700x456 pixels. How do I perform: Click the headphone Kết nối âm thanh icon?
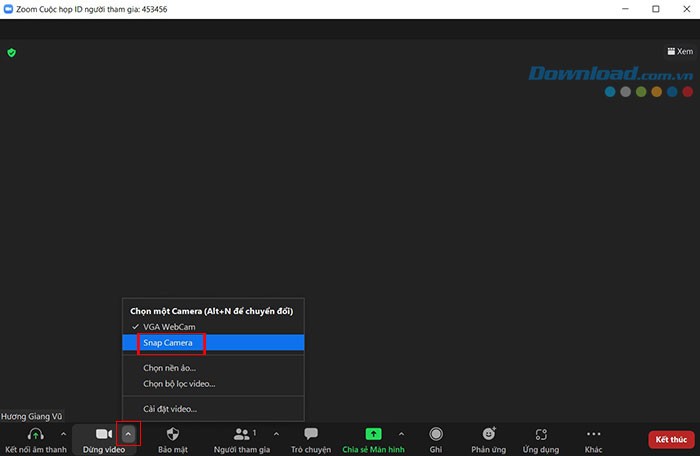coord(35,434)
